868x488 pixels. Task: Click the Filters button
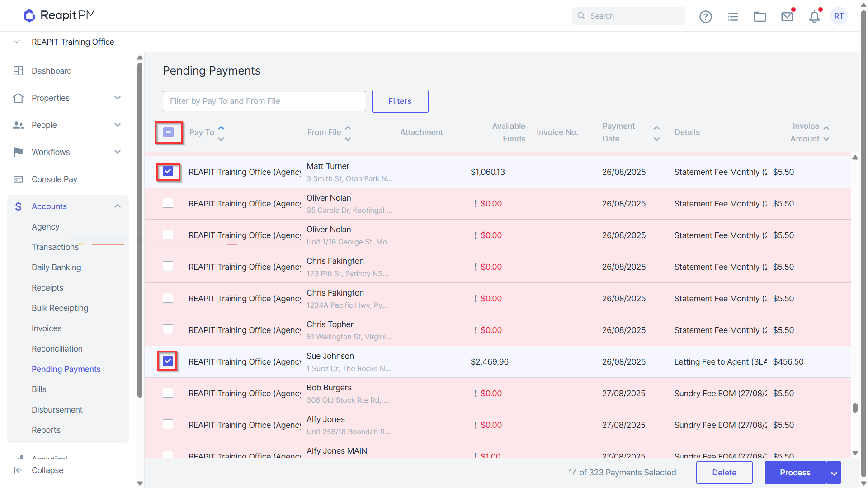[x=400, y=101]
